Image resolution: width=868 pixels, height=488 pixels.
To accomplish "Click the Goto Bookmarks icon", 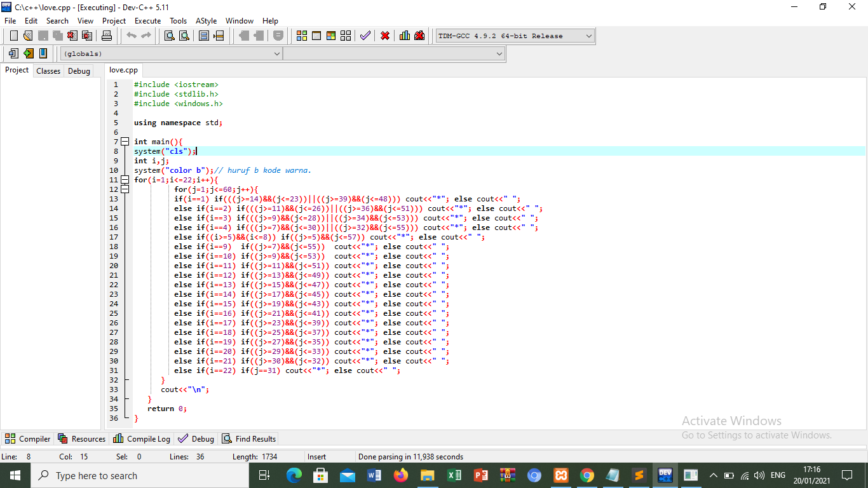I will click(x=43, y=53).
